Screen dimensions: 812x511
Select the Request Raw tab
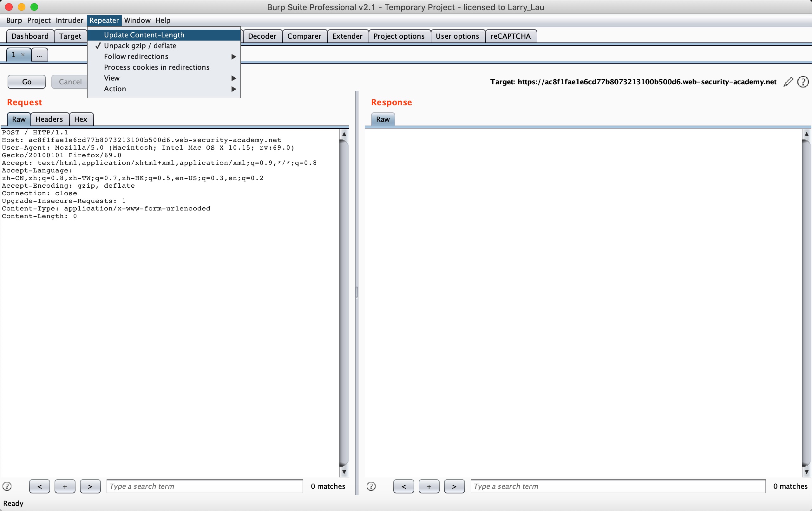19,119
